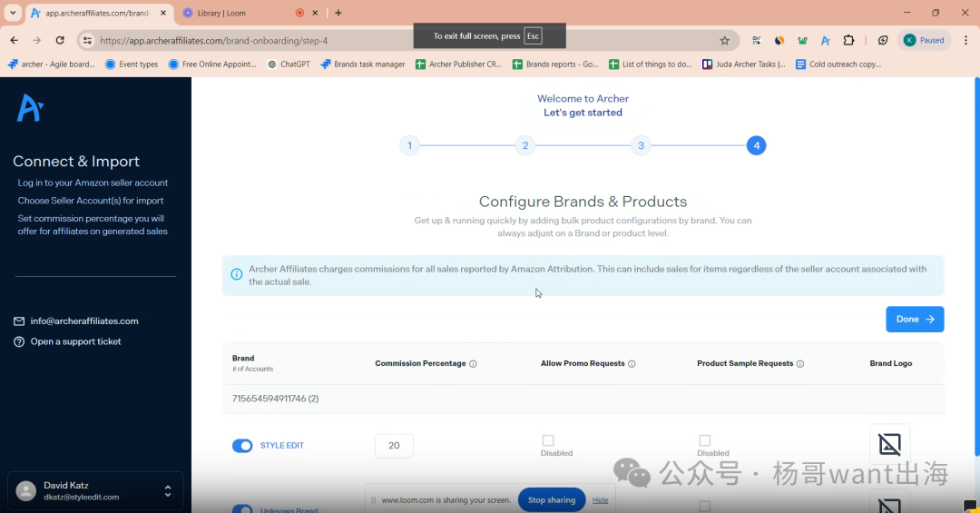The height and width of the screenshot is (513, 980).
Task: Click the info icon beside Commission Percentage
Action: click(x=473, y=363)
